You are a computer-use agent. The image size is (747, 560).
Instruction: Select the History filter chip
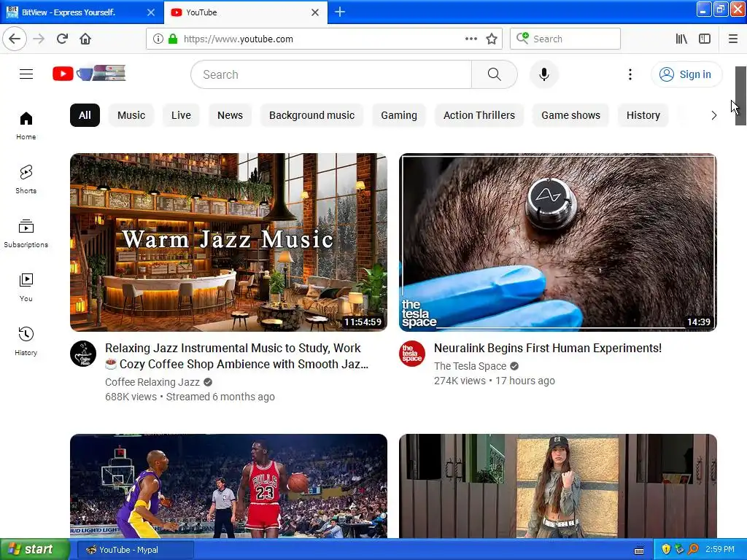[x=643, y=115]
